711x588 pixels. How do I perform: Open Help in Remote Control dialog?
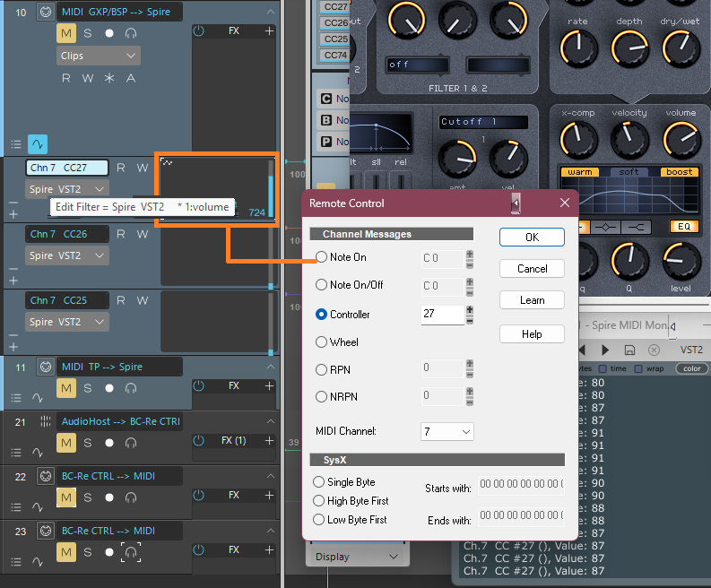[532, 334]
